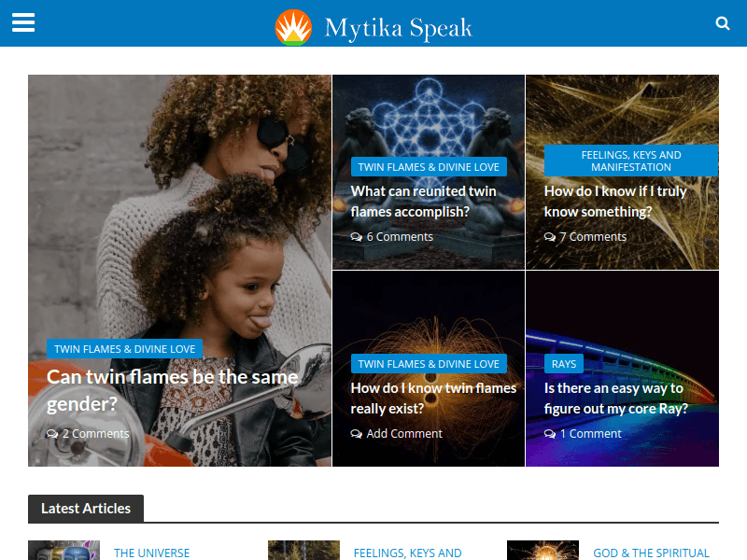This screenshot has height=560, width=747.
Task: Open the sparkler thumbnail in Latest Articles
Action: pos(543,550)
